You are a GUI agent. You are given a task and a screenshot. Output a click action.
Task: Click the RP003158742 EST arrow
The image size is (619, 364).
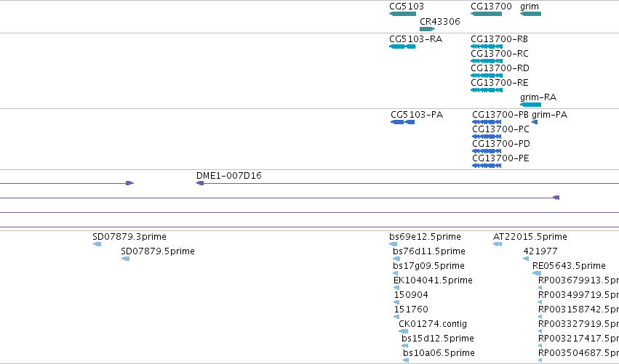click(540, 317)
